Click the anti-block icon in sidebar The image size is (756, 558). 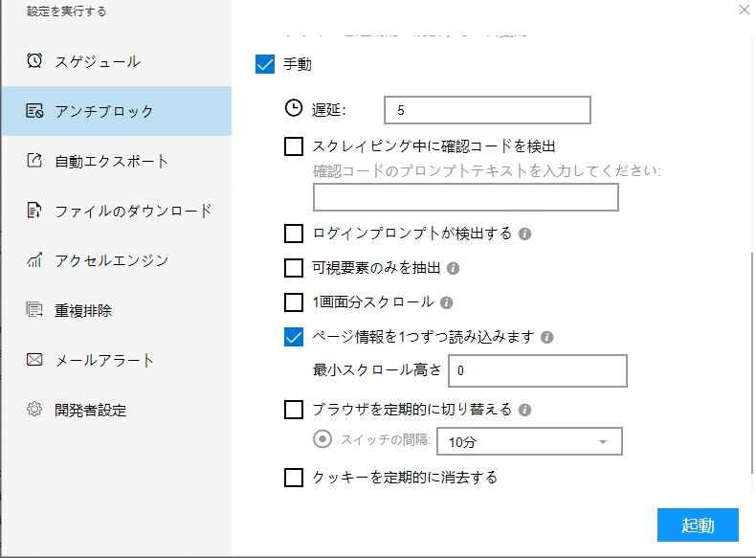(x=34, y=111)
